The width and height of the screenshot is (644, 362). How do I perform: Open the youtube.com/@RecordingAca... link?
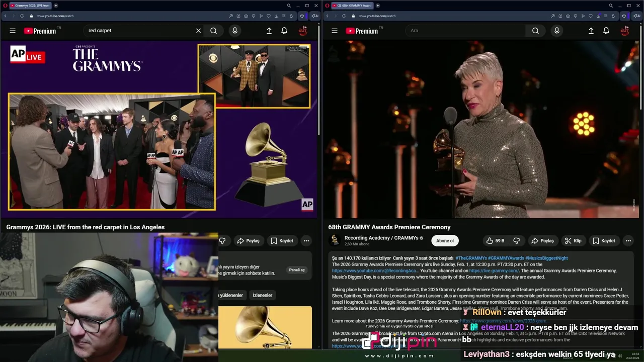[x=375, y=270]
